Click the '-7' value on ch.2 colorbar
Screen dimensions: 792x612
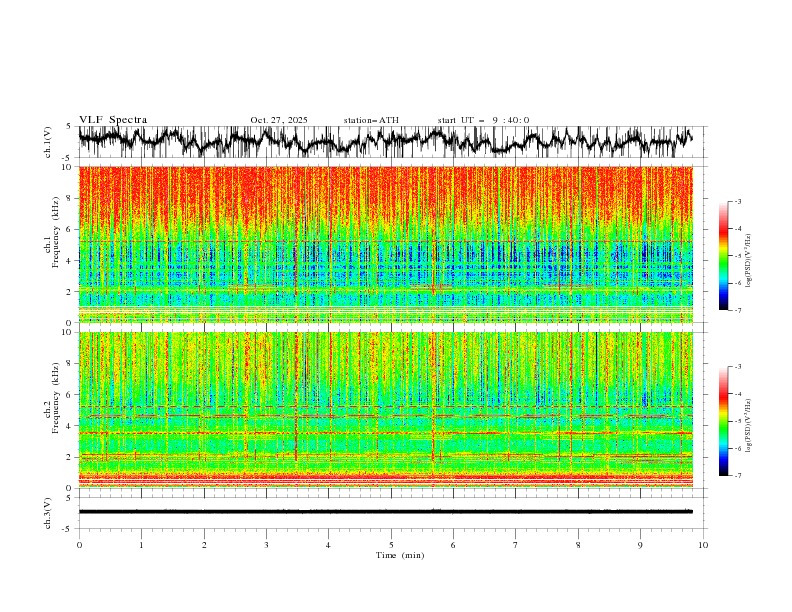tap(738, 476)
